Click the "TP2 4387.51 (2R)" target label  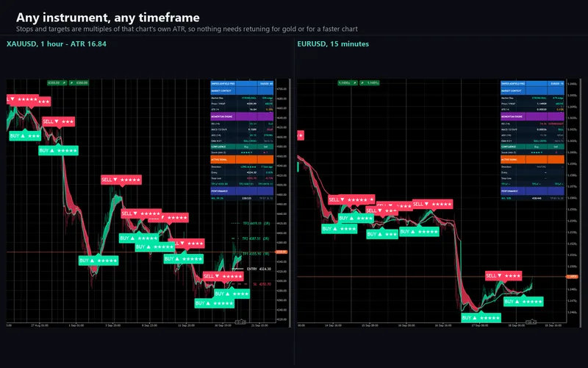[x=255, y=238]
